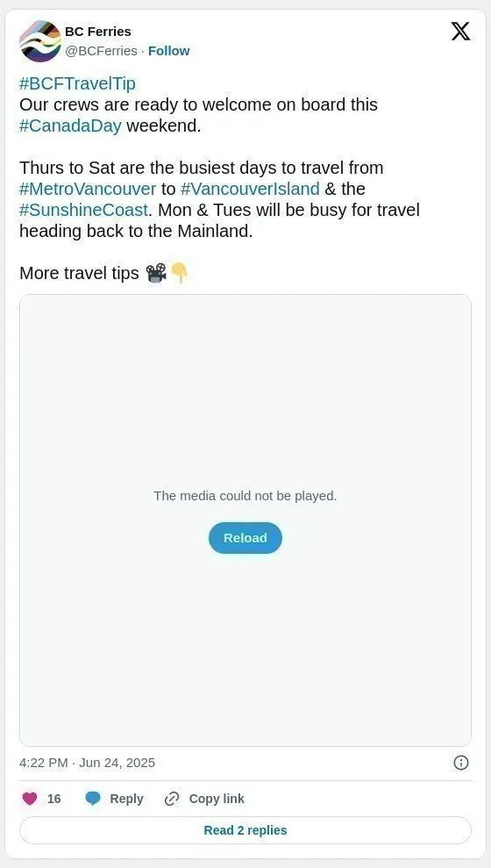The image size is (491, 868).
Task: Click the 16 likes count
Action: [x=54, y=799]
